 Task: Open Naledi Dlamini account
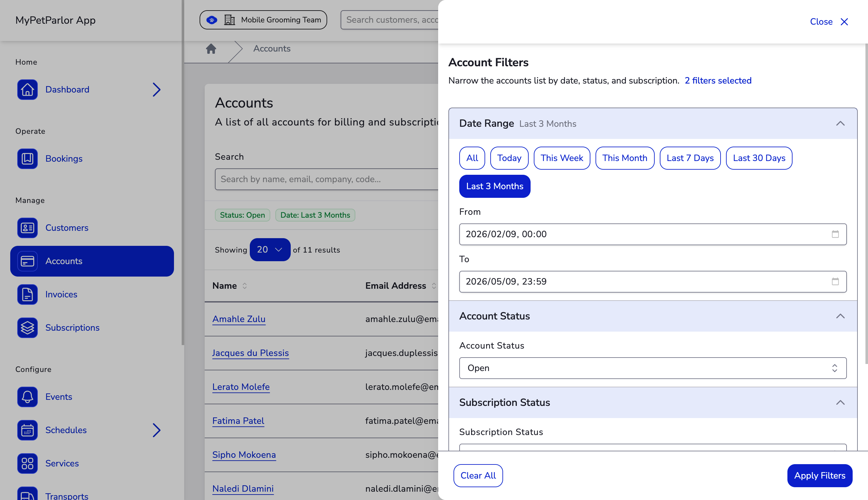point(243,489)
